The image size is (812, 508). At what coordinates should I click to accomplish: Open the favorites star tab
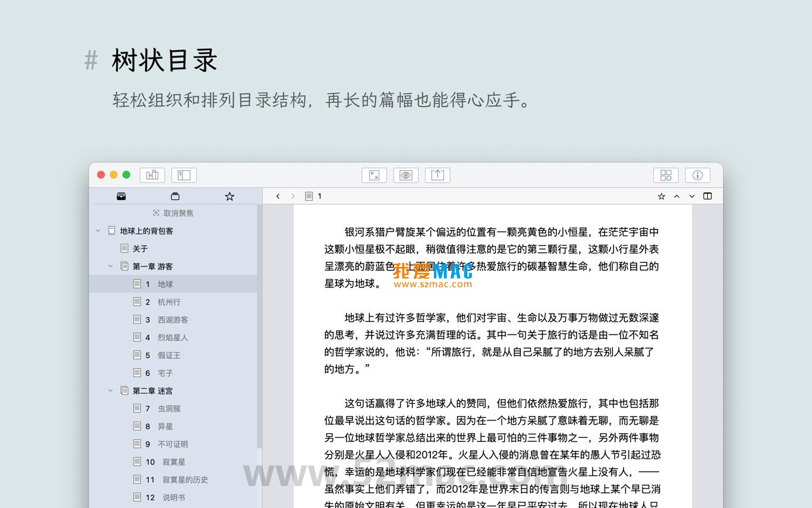pyautogui.click(x=229, y=196)
